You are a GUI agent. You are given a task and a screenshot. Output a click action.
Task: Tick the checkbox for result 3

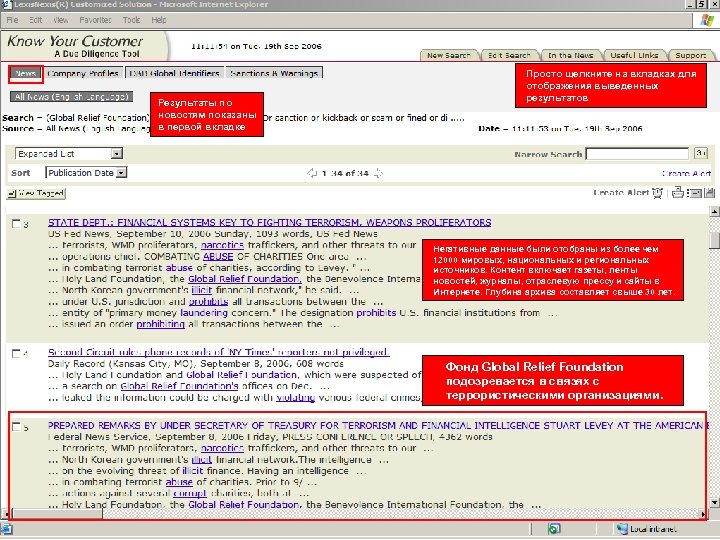(16, 224)
